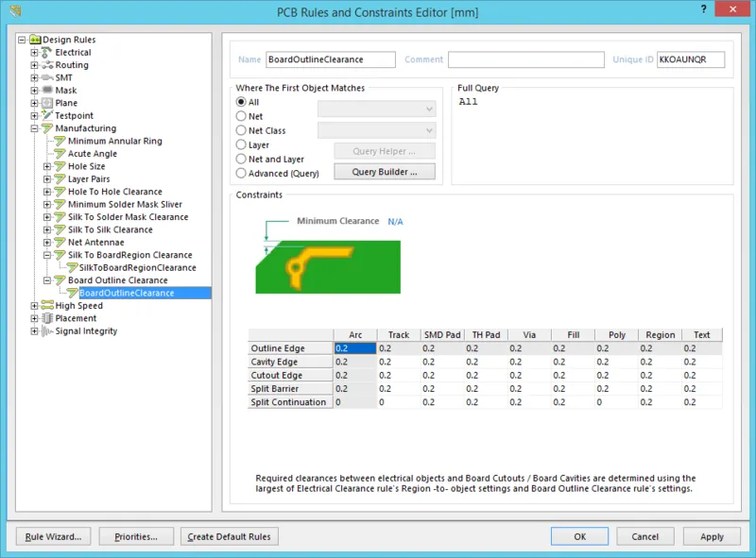Viewport: 756px width, 558px height.
Task: Select the Placement tree item
Action: [x=76, y=318]
